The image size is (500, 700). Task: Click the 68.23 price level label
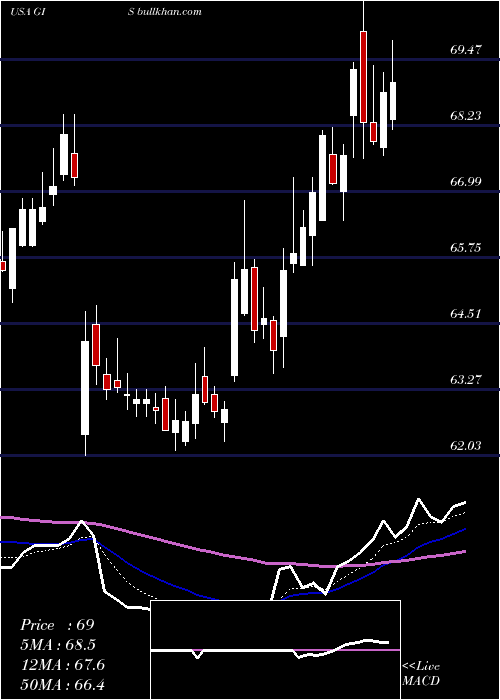tap(466, 116)
